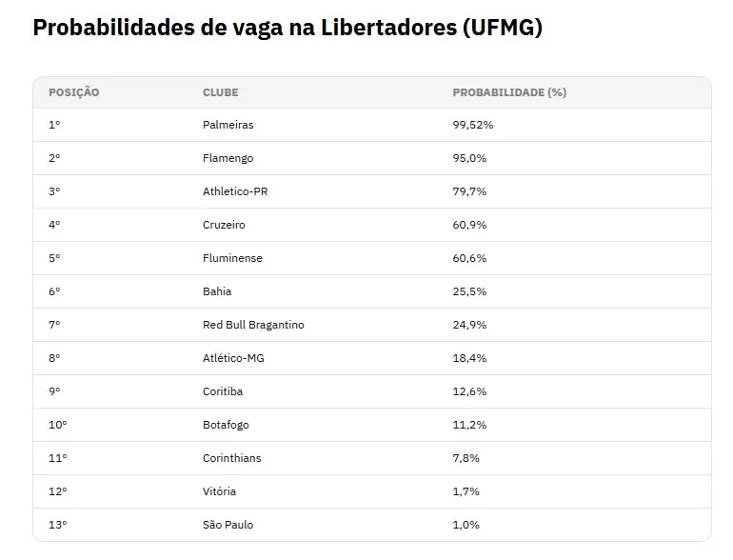Select the Fluminense row club name
Image resolution: width=733 pixels, height=560 pixels.
tap(232, 258)
